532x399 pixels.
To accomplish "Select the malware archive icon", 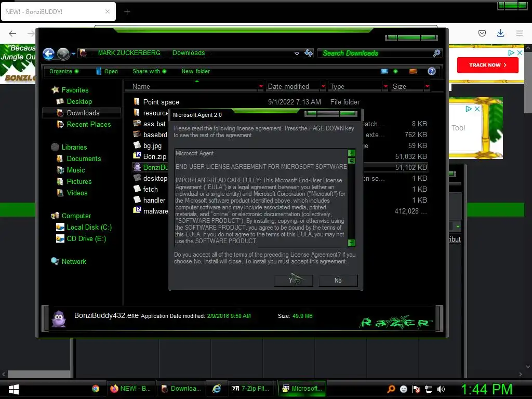I will point(137,210).
